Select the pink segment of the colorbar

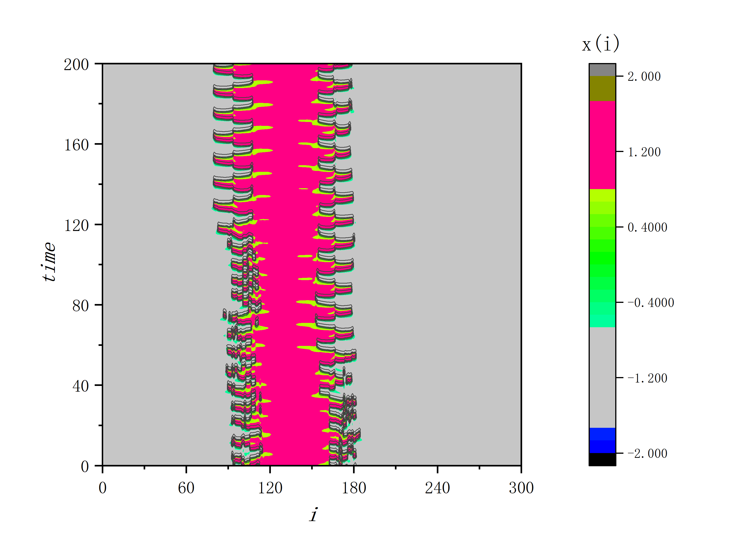click(602, 145)
